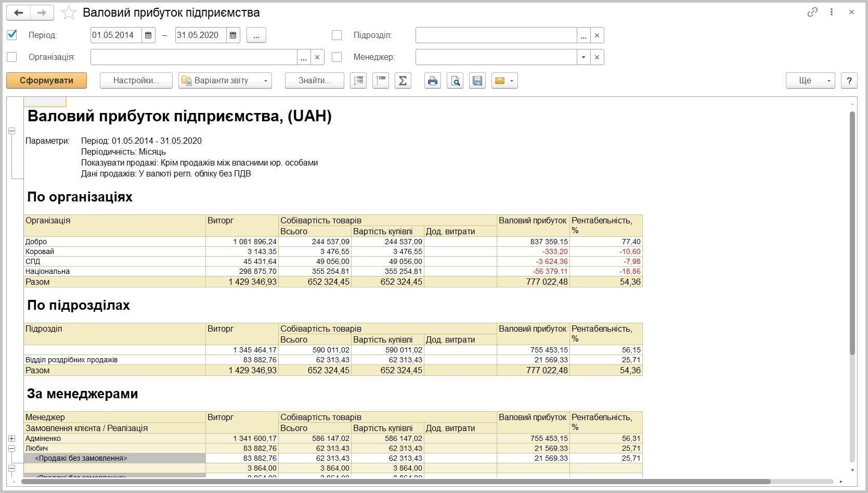Open the three-dot window menu
Screen dimensions: 868x493
[832, 12]
